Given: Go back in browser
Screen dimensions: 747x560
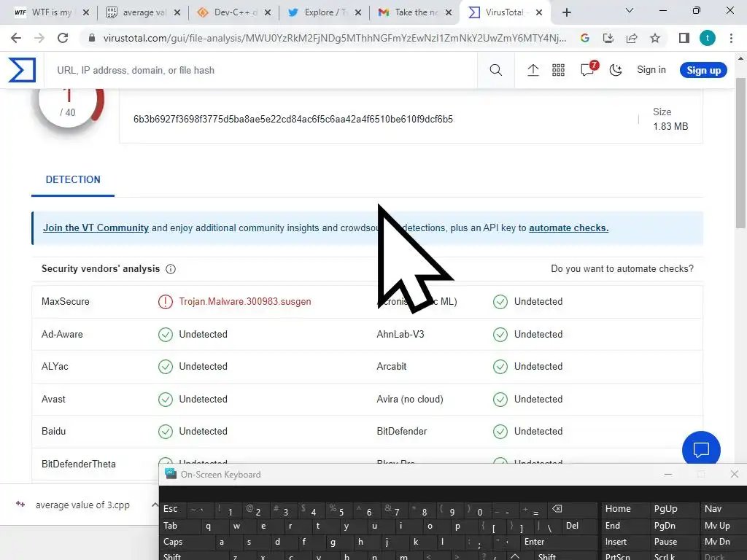Looking at the screenshot, I should [x=16, y=38].
